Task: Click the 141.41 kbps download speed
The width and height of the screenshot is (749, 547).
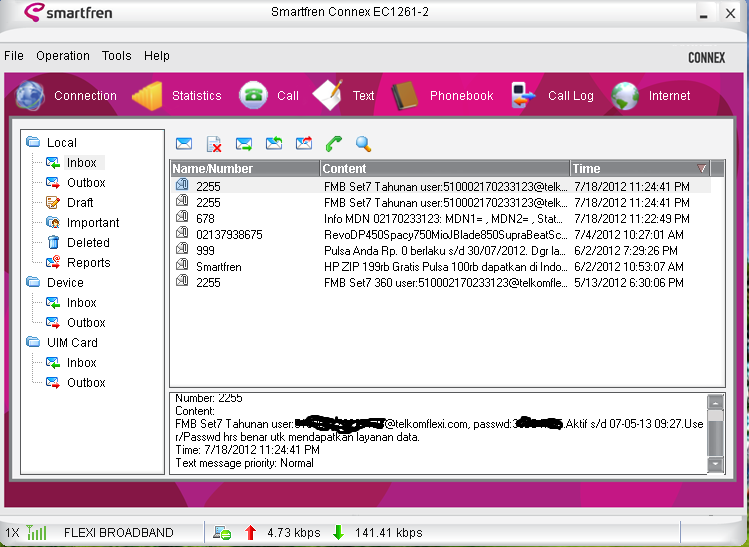Action: pyautogui.click(x=388, y=533)
